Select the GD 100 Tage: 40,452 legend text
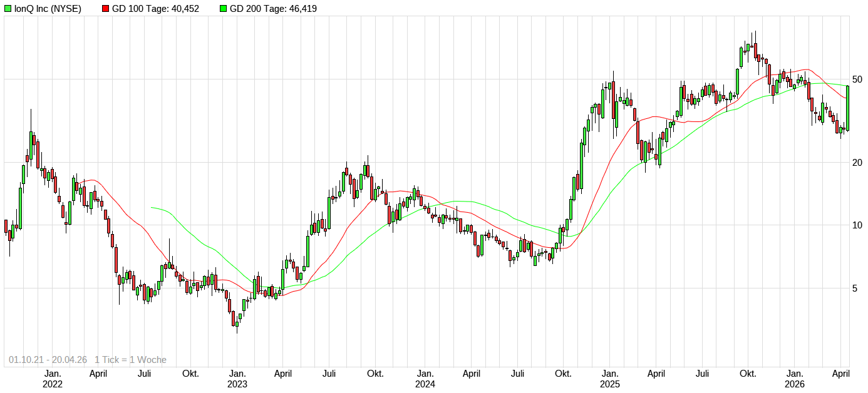Viewport: 868px width, 393px height. coord(155,9)
